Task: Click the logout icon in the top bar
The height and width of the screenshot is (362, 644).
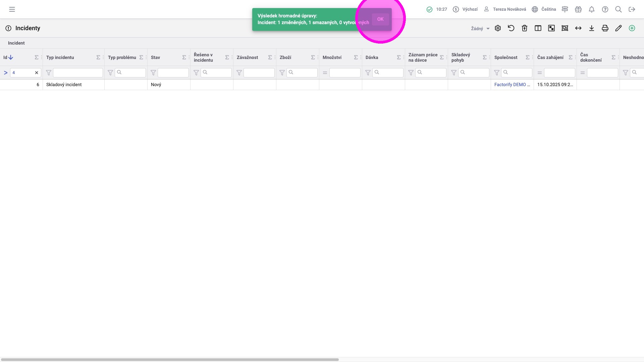Action: [x=632, y=9]
